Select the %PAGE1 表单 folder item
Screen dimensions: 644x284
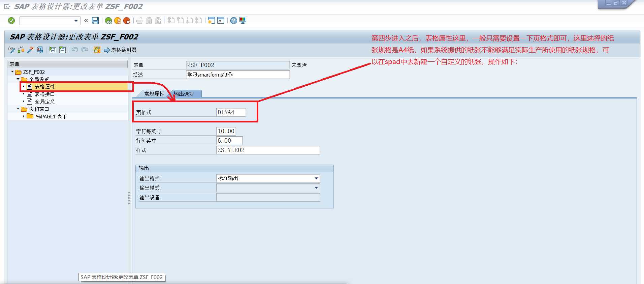coord(51,116)
